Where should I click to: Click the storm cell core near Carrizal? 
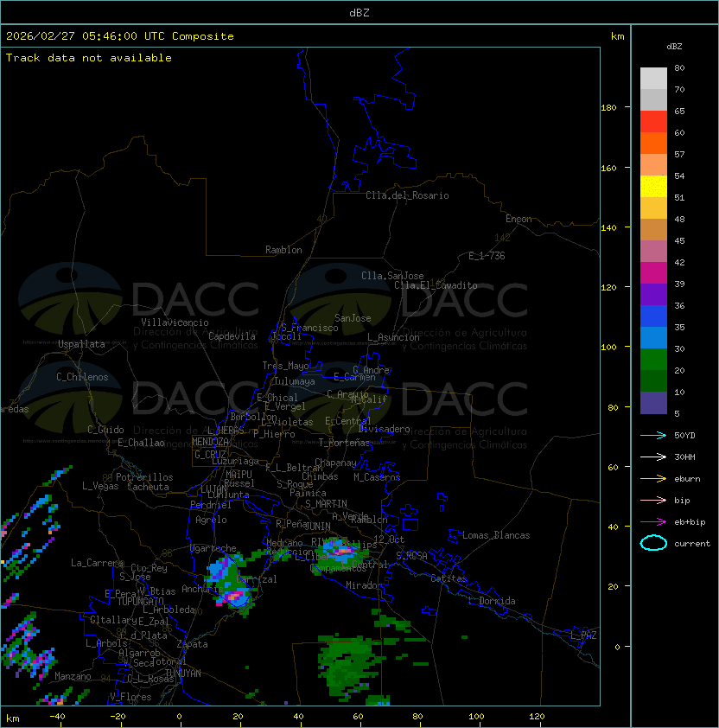point(234,596)
